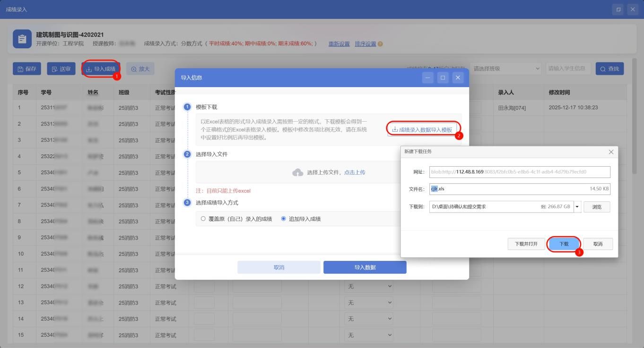Screen dimensions: 644x348
Task: Click the 送审 submit for review button
Action: 61,69
